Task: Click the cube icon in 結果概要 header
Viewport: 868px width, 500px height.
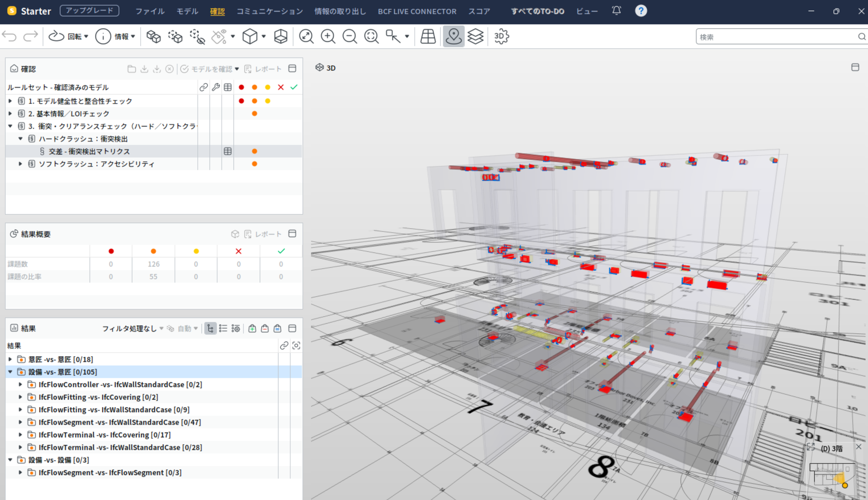Action: (x=235, y=234)
